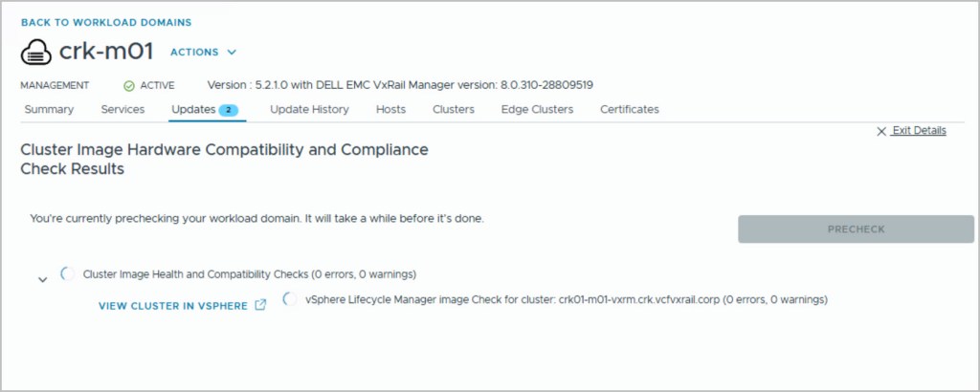Screen dimensions: 980x392
Task: Open the Services tab
Action: pyautogui.click(x=122, y=109)
